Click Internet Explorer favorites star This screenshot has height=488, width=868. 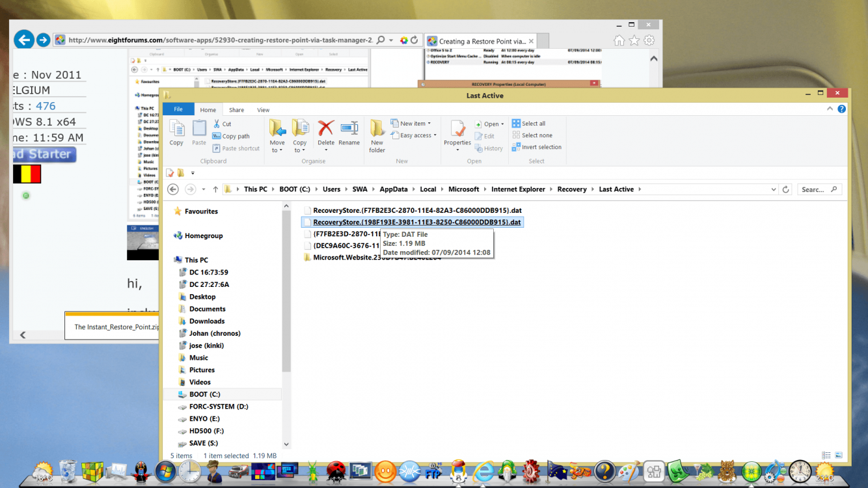[634, 40]
